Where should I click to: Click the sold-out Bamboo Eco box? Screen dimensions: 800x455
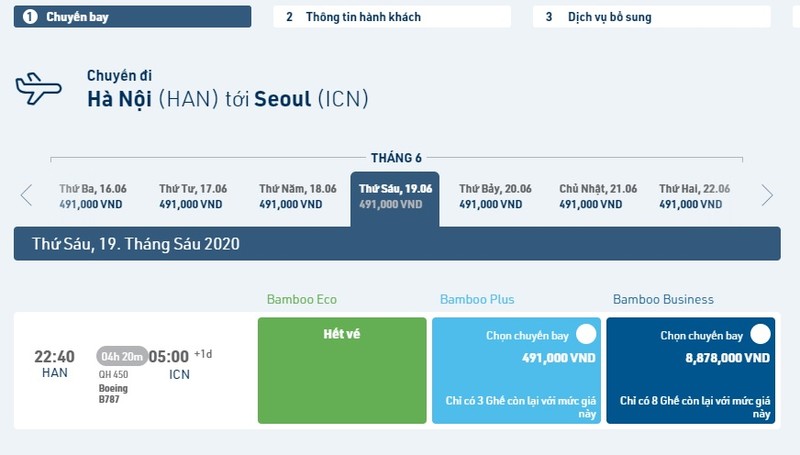pos(342,370)
